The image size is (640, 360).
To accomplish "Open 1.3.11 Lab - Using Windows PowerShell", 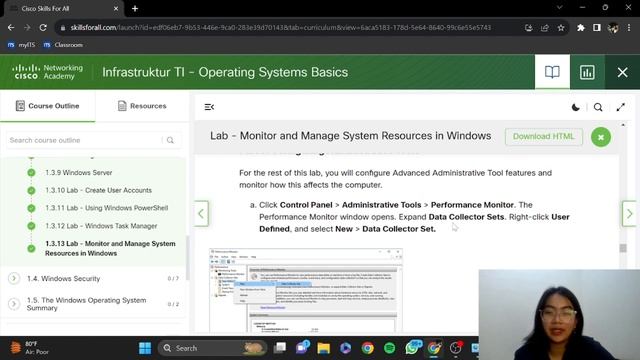I will pos(107,208).
